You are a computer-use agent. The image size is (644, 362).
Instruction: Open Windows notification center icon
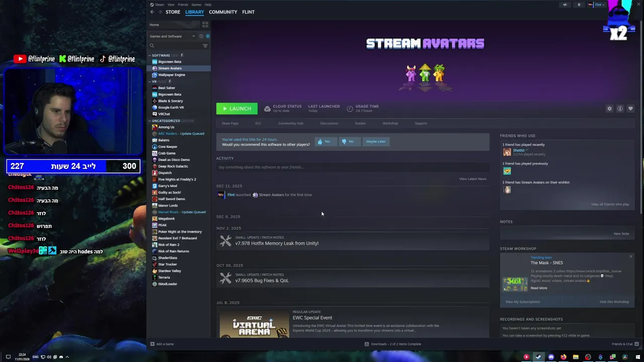tap(8, 357)
